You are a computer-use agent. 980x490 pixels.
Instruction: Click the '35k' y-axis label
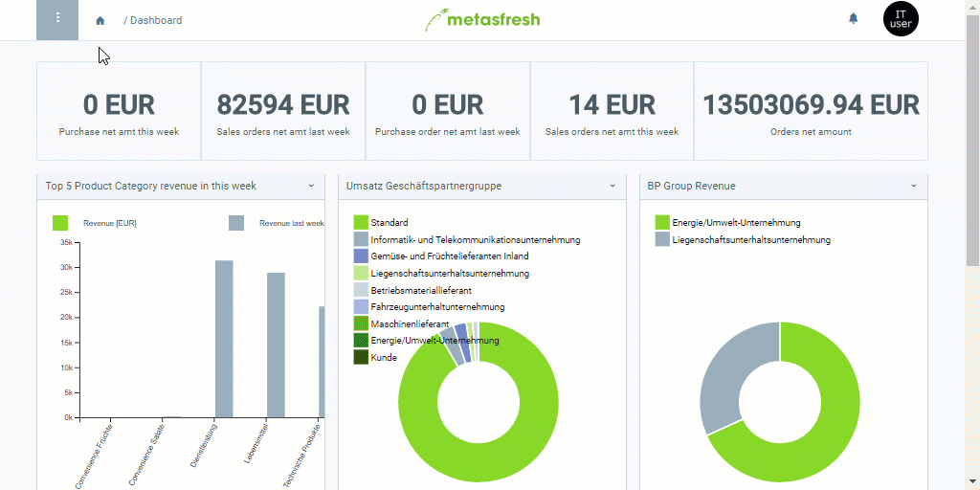[67, 242]
